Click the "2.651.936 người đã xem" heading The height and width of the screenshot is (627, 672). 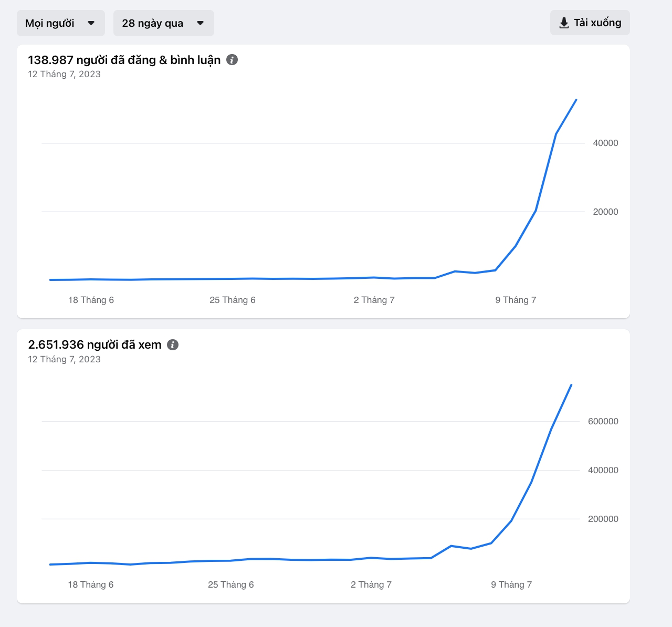(x=94, y=345)
